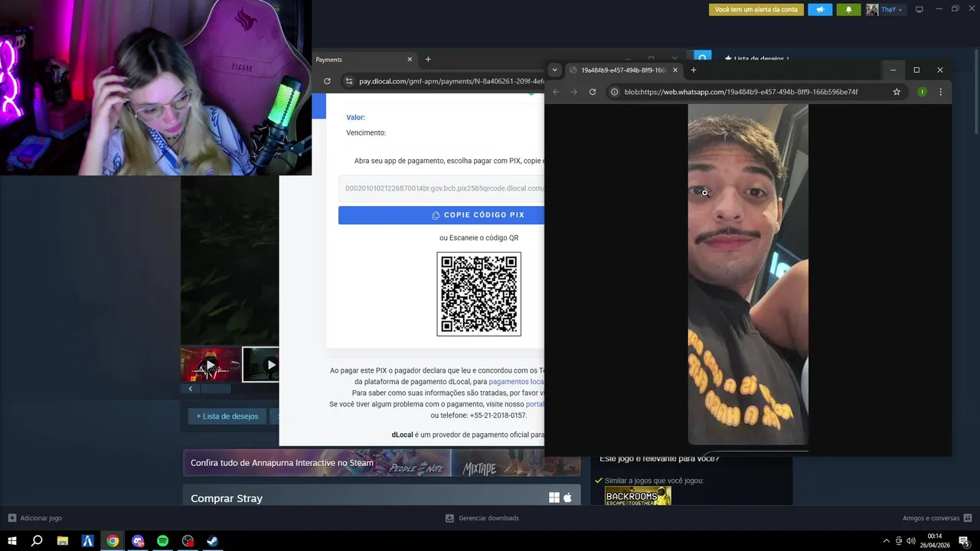This screenshot has height=551, width=980.
Task: Open site info for web.whatsapp.com blob
Action: (614, 92)
